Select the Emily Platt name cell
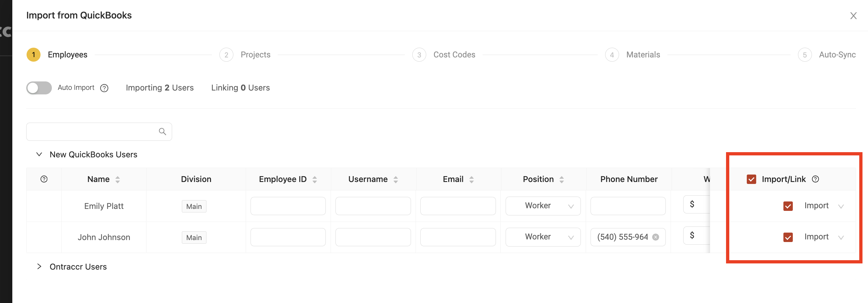The image size is (868, 303). click(x=104, y=206)
